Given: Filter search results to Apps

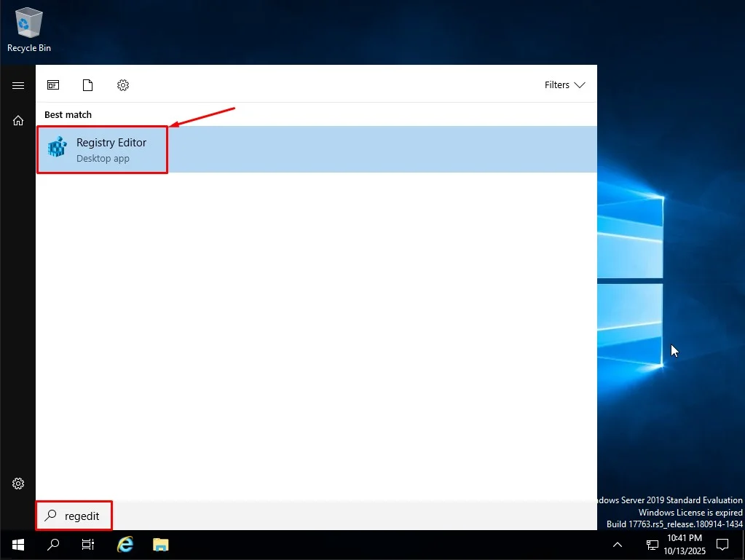Looking at the screenshot, I should (x=52, y=85).
